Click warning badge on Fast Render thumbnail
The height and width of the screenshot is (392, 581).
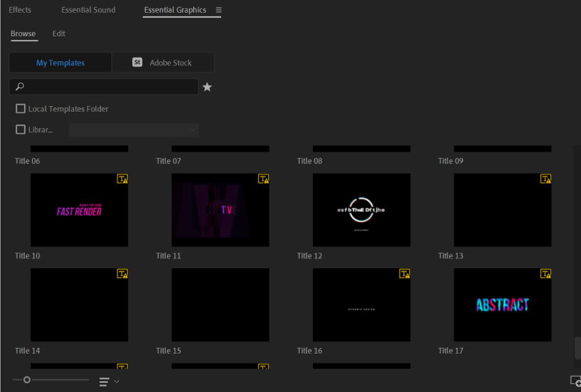(x=122, y=179)
